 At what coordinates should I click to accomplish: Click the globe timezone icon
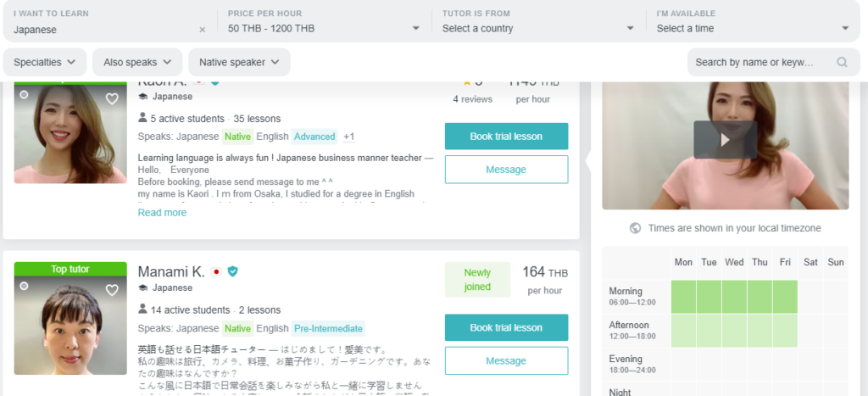click(x=636, y=228)
